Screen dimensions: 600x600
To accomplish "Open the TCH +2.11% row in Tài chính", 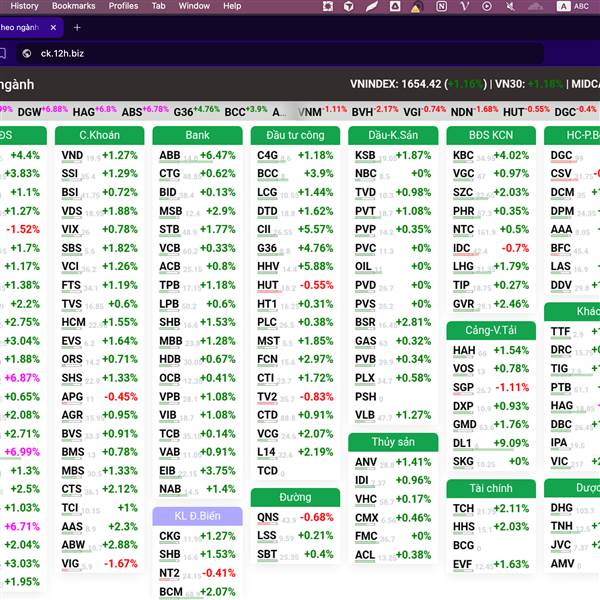I will [x=491, y=509].
